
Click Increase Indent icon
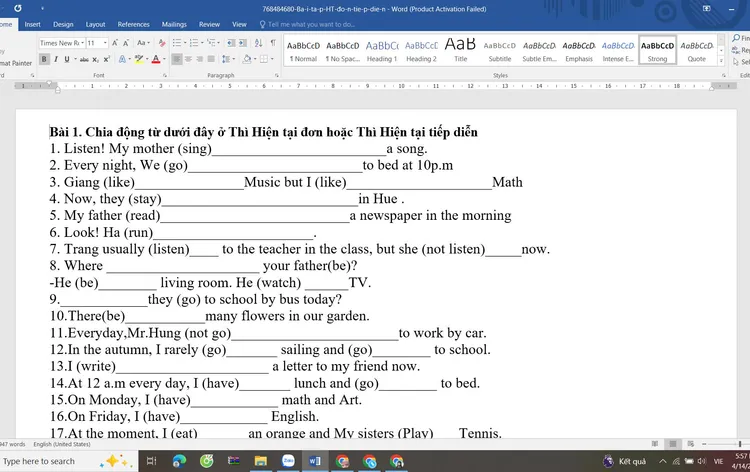pos(242,43)
